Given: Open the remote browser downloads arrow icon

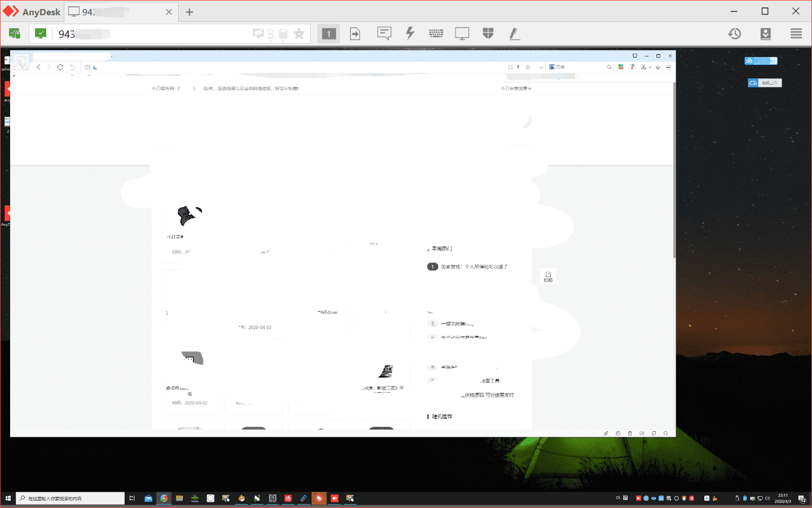Looking at the screenshot, I should 657,67.
